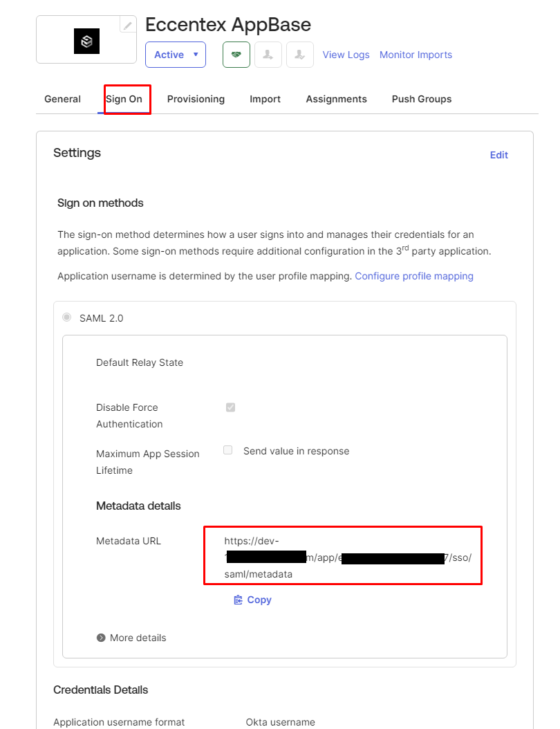Screen dimensions: 560x729
Task: Enable the Send value in response checkbox
Action: [x=227, y=450]
